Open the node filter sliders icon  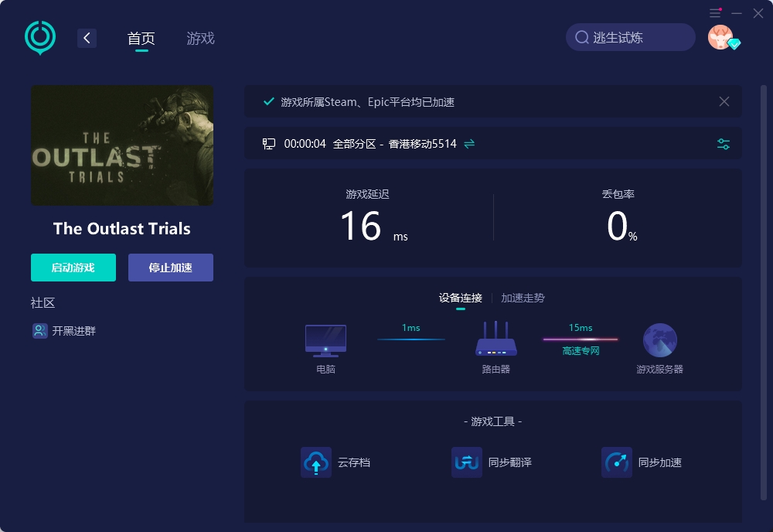tap(723, 143)
